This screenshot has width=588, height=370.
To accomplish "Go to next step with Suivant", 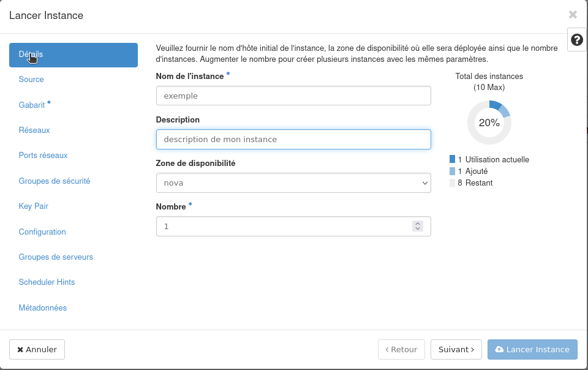I will [x=456, y=349].
